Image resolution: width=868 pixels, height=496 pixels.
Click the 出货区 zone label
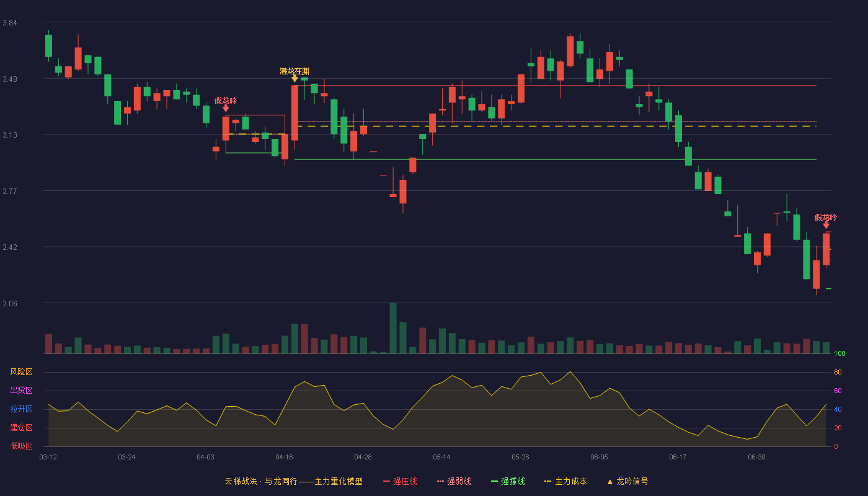[x=21, y=391]
